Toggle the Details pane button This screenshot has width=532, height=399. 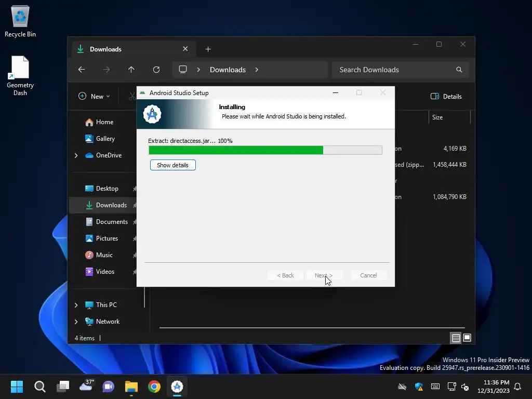click(x=446, y=96)
